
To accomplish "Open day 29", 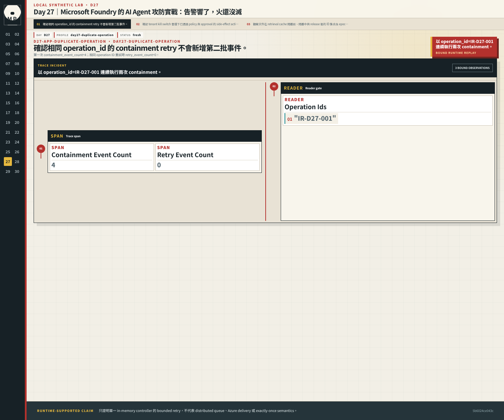I will pos(8,171).
